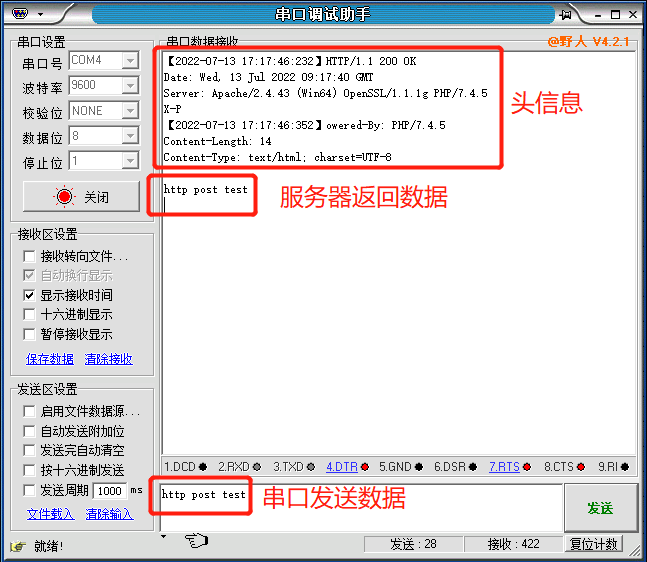Enable 发送周期 checkbox
The image size is (647, 562).
(29, 490)
